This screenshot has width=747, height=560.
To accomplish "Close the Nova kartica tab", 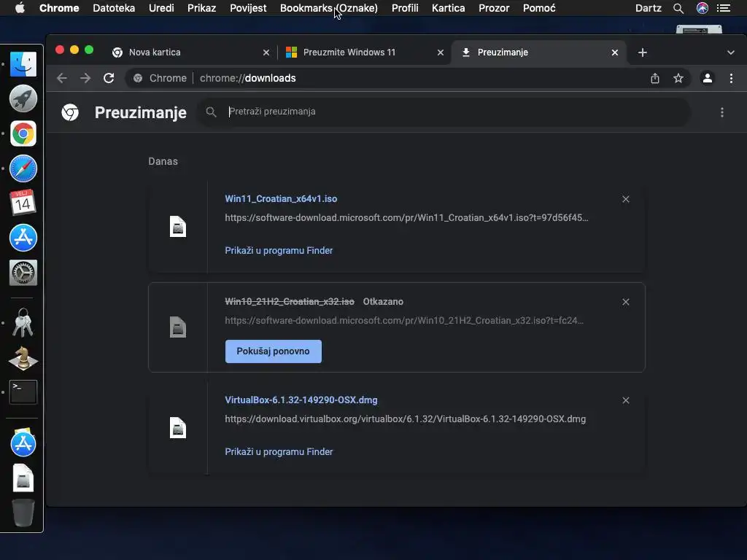I will pos(266,52).
